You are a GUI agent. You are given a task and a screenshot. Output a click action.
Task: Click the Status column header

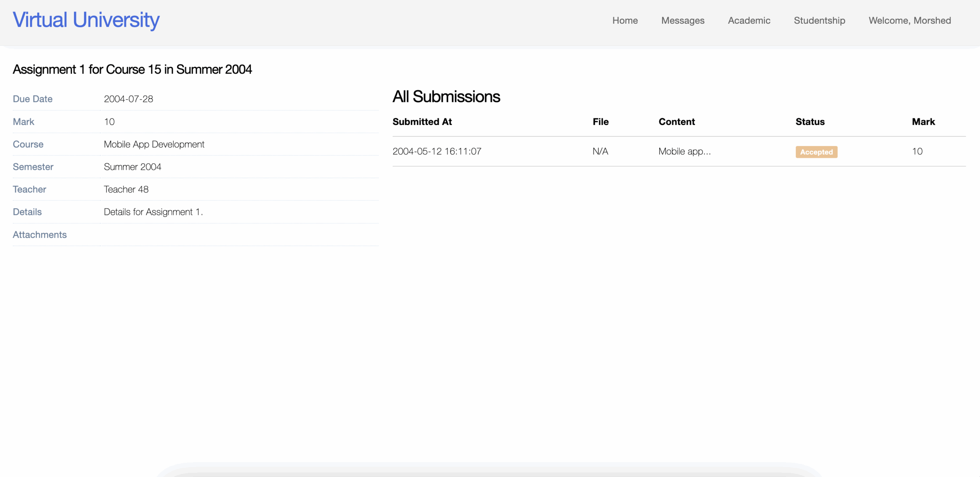(x=810, y=122)
